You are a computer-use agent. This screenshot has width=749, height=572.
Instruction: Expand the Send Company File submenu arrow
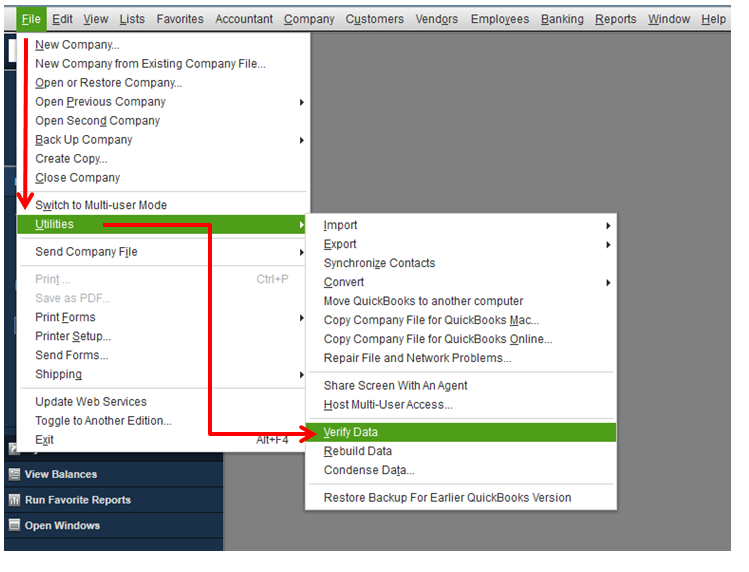coord(301,252)
